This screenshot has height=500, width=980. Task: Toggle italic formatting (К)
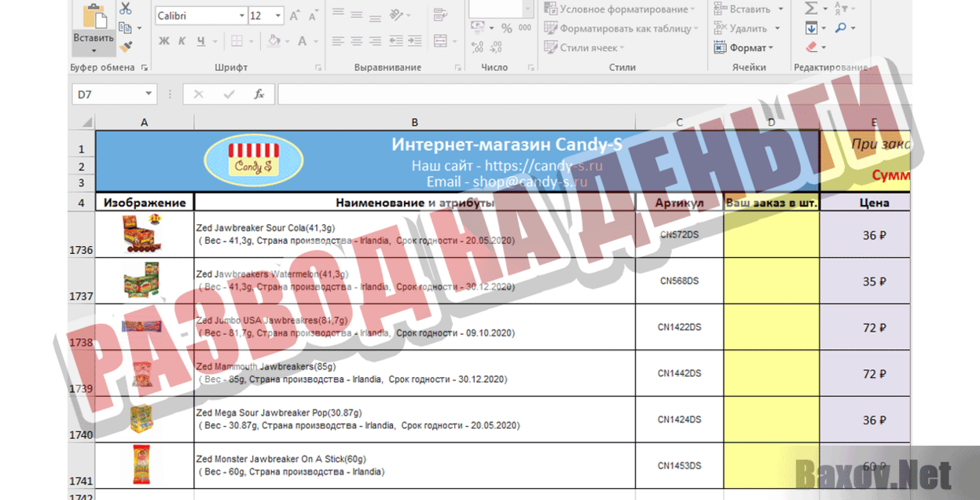point(182,41)
